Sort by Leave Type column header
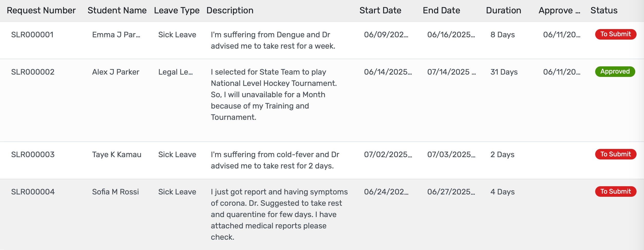The width and height of the screenshot is (644, 250). coord(177,11)
